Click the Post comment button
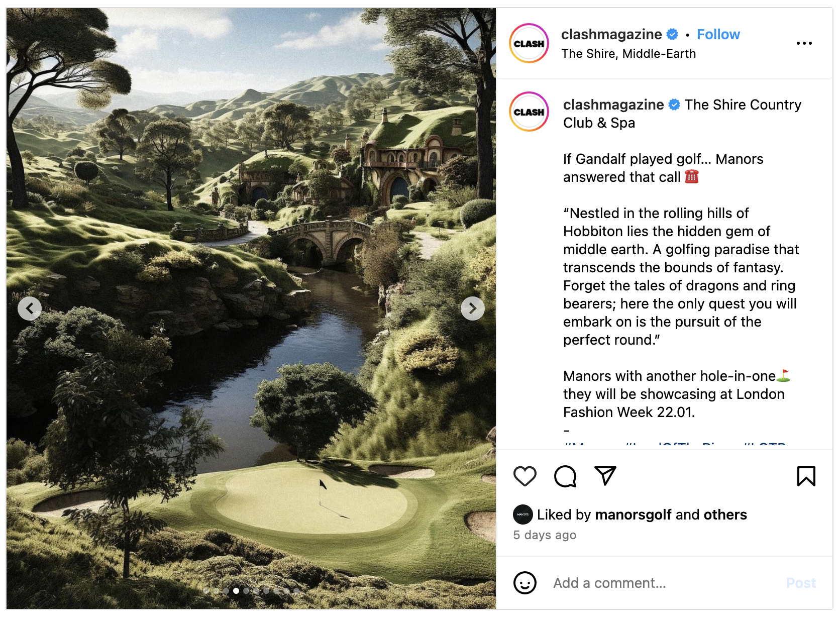 tap(801, 583)
